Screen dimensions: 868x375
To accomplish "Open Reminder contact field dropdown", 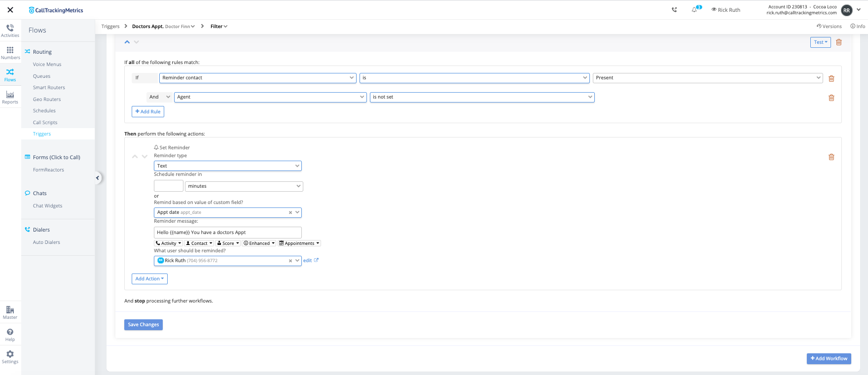I will (257, 78).
